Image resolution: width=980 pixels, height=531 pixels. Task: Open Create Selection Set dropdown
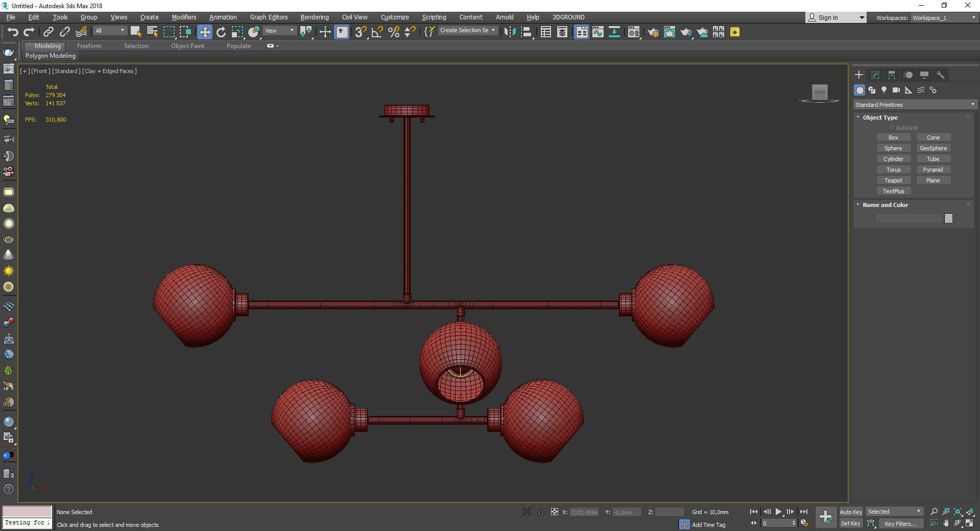(x=468, y=30)
